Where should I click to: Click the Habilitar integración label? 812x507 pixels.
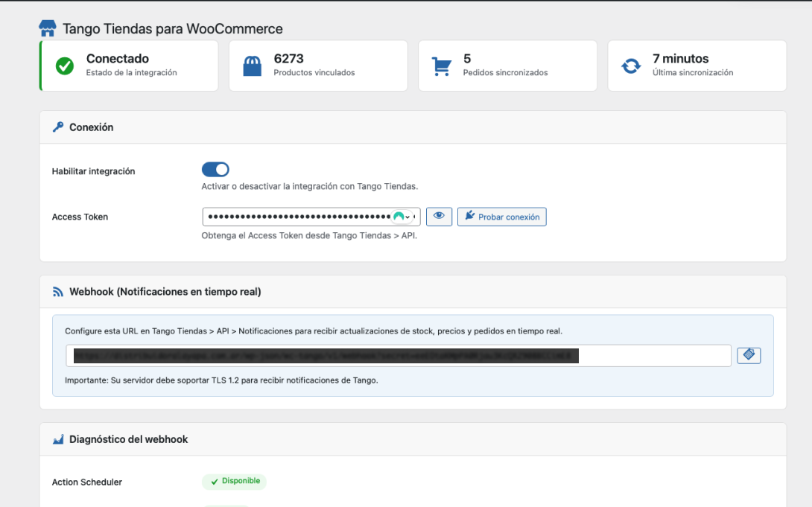click(x=93, y=171)
